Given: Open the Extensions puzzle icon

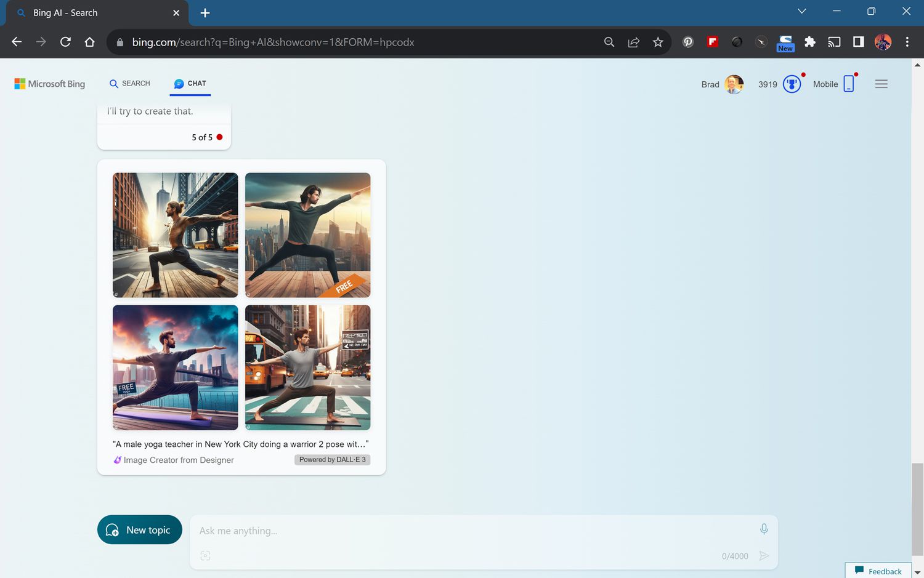Looking at the screenshot, I should (x=810, y=42).
